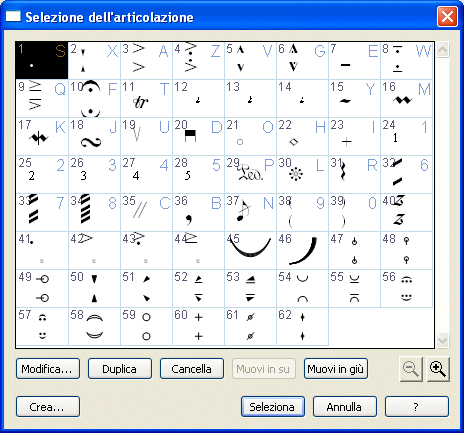Click the zoom out magnifier button
Viewport: 464px width, 433px height.
411,369
